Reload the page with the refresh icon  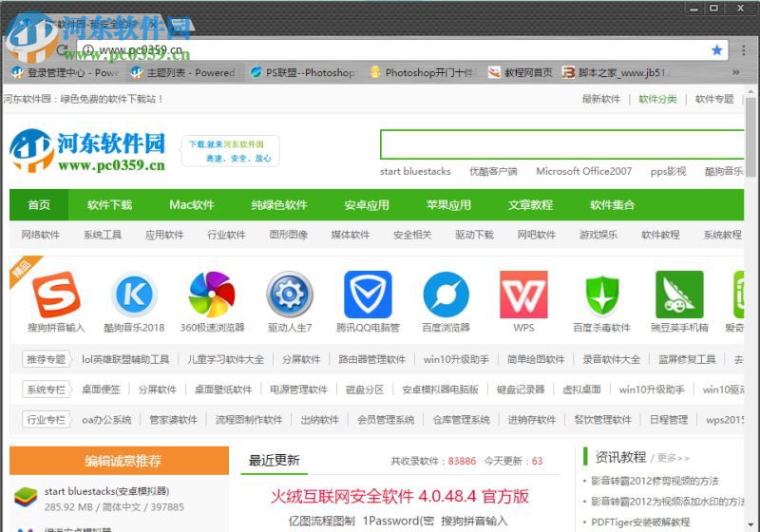(62, 50)
